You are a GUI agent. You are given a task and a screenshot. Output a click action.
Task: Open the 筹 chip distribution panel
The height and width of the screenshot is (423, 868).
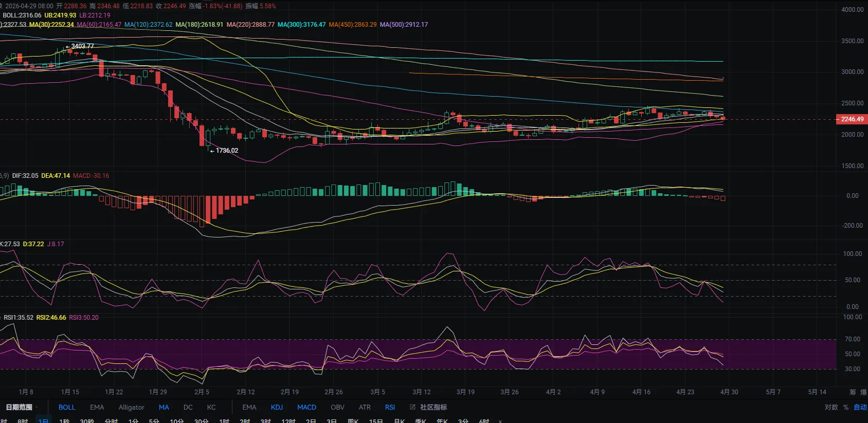(x=853, y=392)
